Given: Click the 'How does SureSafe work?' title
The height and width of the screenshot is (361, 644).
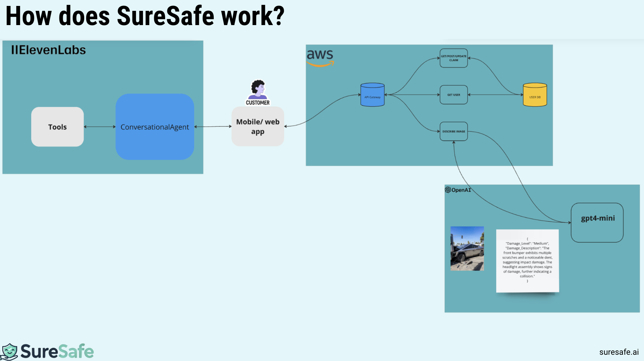Looking at the screenshot, I should coord(145,16).
